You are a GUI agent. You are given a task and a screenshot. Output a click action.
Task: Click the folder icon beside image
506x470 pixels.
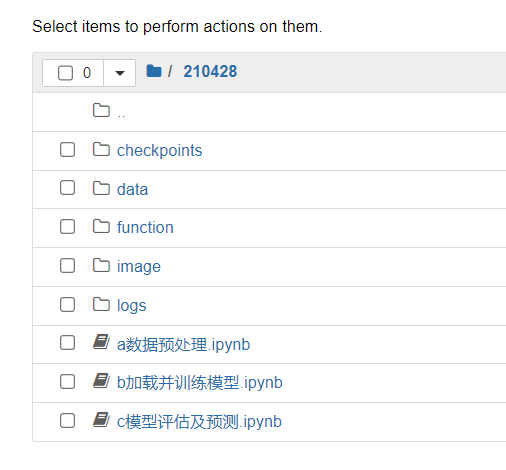point(101,265)
